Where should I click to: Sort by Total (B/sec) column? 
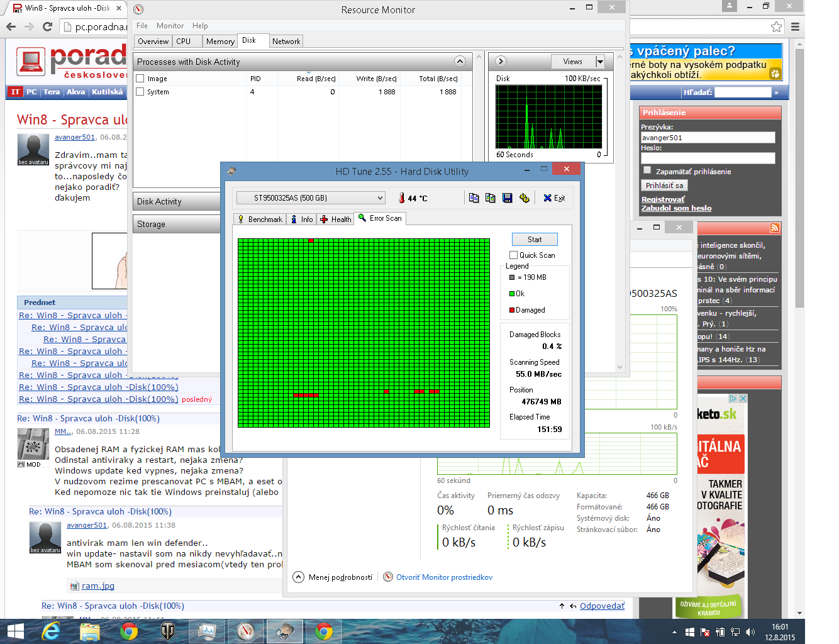pyautogui.click(x=438, y=79)
